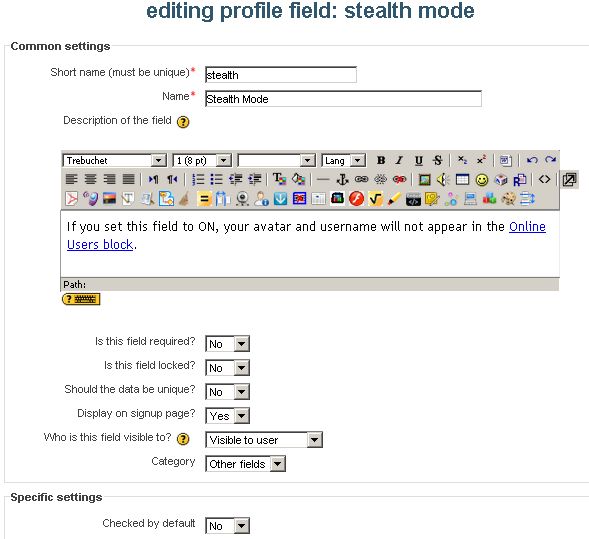Image resolution: width=589 pixels, height=539 pixels.
Task: Insert smiley emoticon
Action: tap(482, 180)
